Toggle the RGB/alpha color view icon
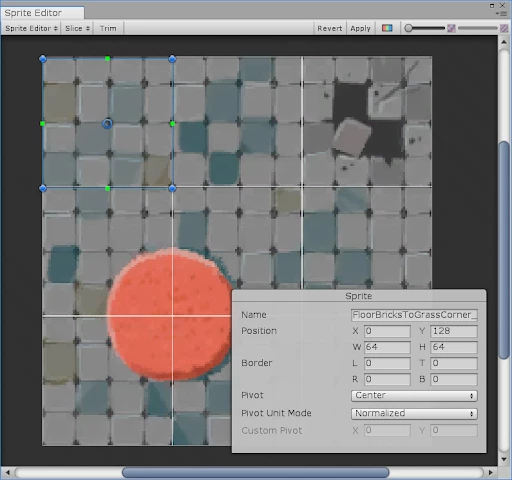512x480 pixels. pos(387,28)
